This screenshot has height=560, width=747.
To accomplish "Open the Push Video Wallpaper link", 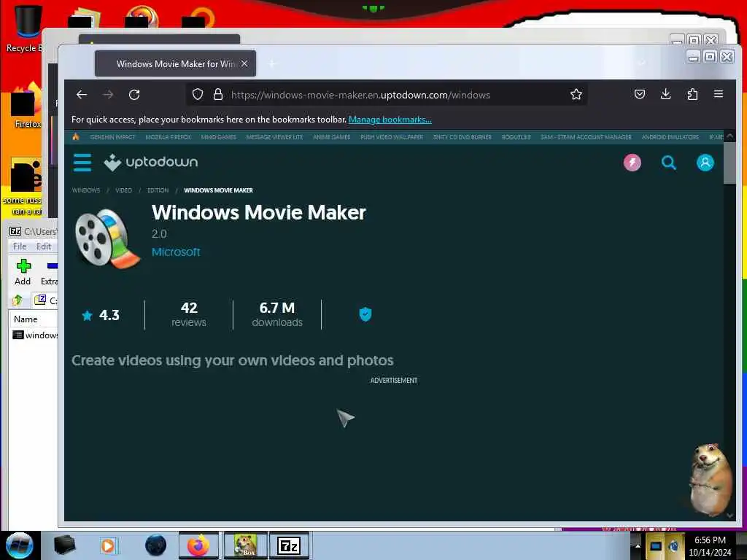I will point(392,137).
